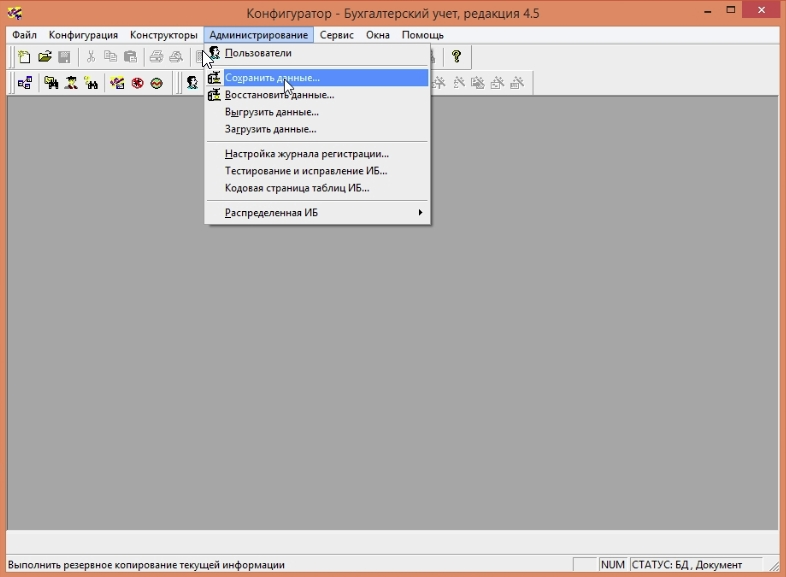The image size is (786, 577).
Task: Click the person with hat toolbar icon
Action: click(71, 83)
